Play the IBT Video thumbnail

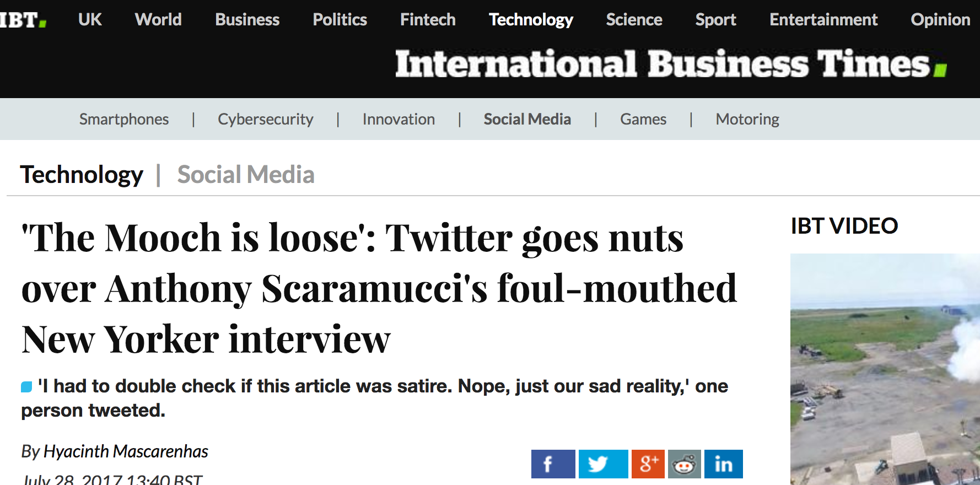click(x=885, y=369)
